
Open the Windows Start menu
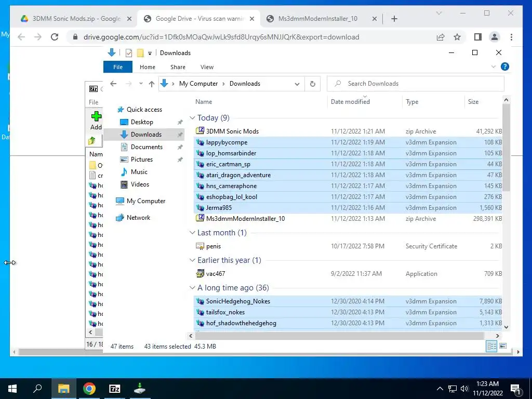tap(12, 389)
